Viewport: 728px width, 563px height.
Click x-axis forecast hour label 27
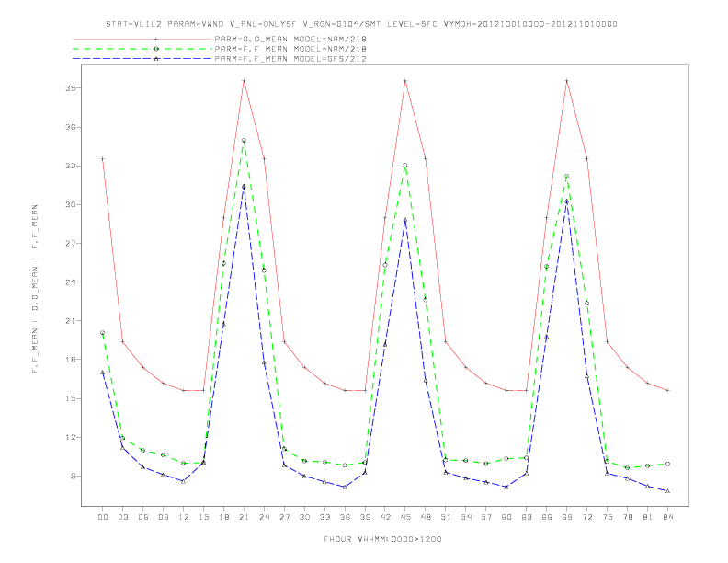click(284, 517)
